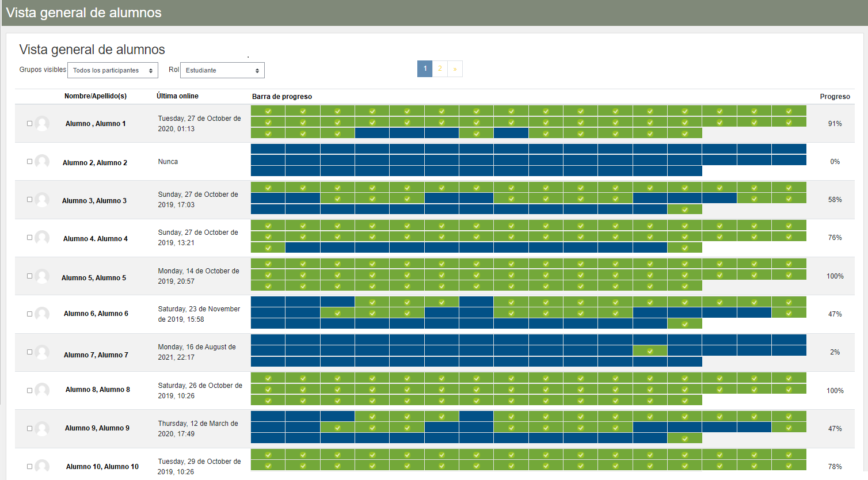Go to page 2 of students
Screen dimensions: 868x480
pos(440,68)
